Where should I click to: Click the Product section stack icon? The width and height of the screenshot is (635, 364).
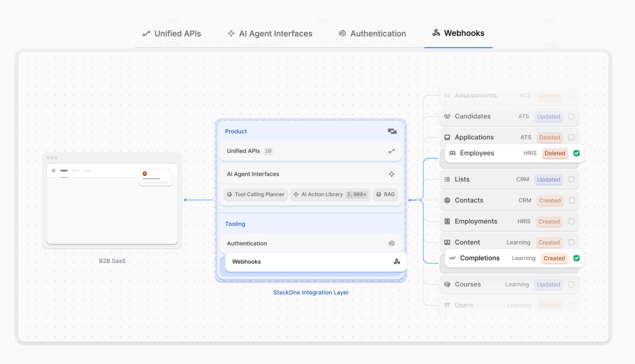pos(392,131)
